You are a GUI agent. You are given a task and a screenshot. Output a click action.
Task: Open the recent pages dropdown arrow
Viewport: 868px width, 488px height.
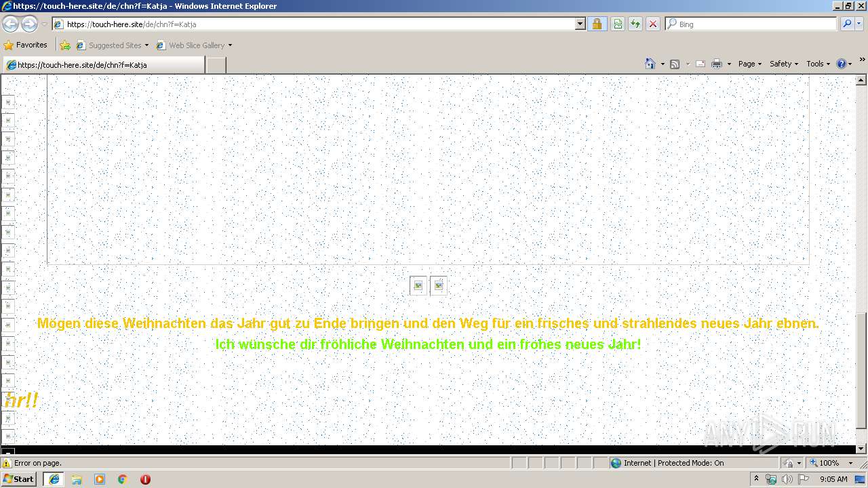(44, 24)
